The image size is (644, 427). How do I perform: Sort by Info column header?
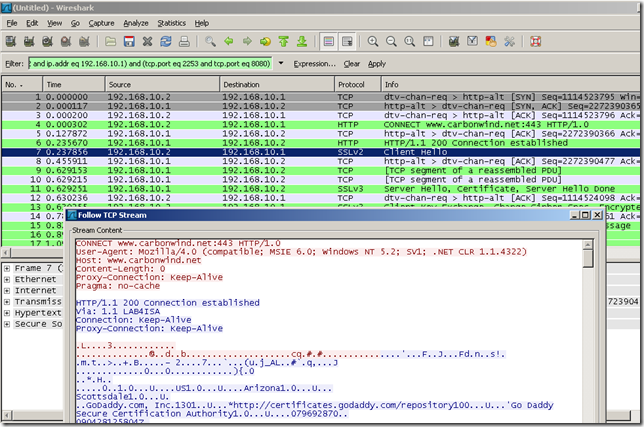511,85
